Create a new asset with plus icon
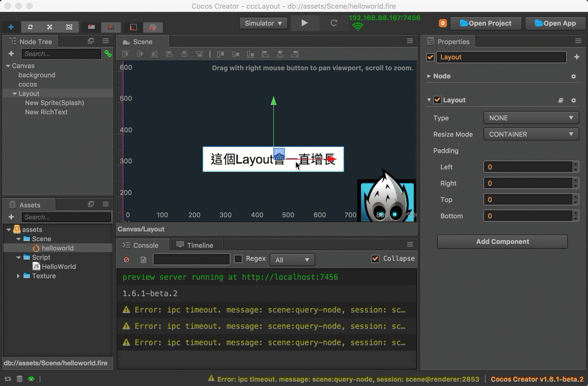 click(x=11, y=217)
